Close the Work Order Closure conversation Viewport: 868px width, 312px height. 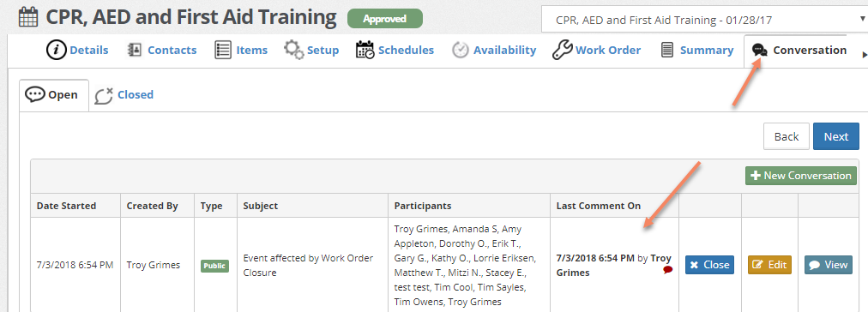pyautogui.click(x=709, y=265)
